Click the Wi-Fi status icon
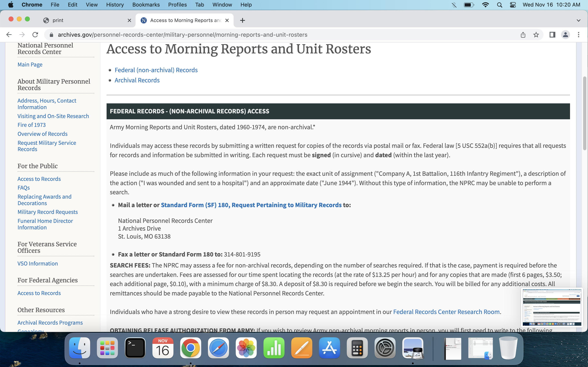The width and height of the screenshot is (588, 367). tap(485, 5)
